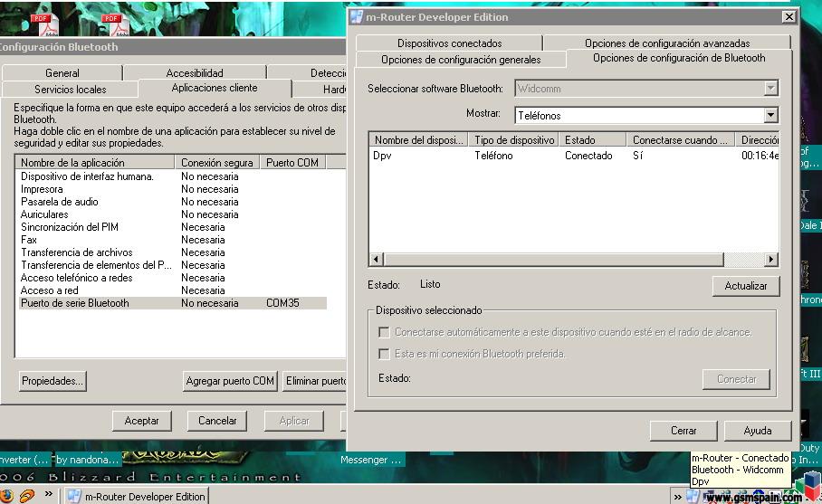
Task: Click Nombre de la aplicación column header
Action: pyautogui.click(x=95, y=162)
